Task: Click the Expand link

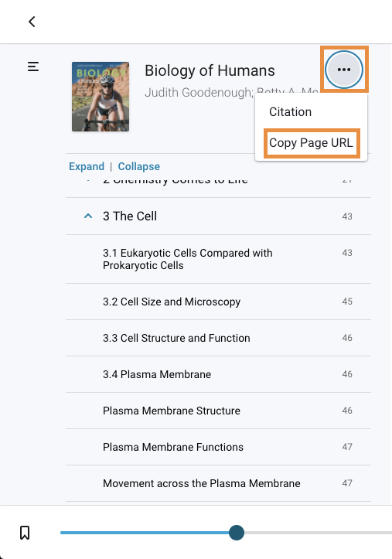Action: pyautogui.click(x=87, y=166)
